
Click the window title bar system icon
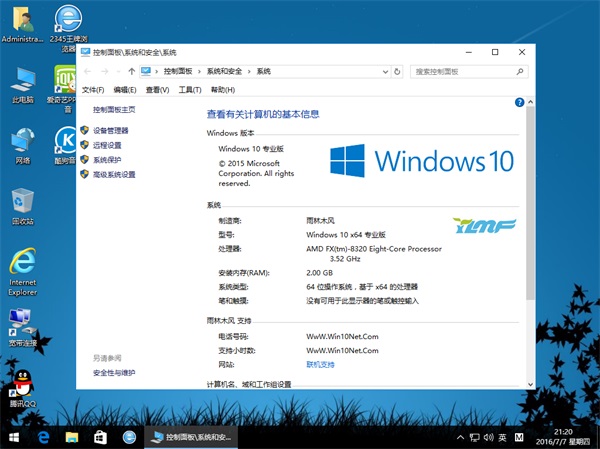[85, 52]
